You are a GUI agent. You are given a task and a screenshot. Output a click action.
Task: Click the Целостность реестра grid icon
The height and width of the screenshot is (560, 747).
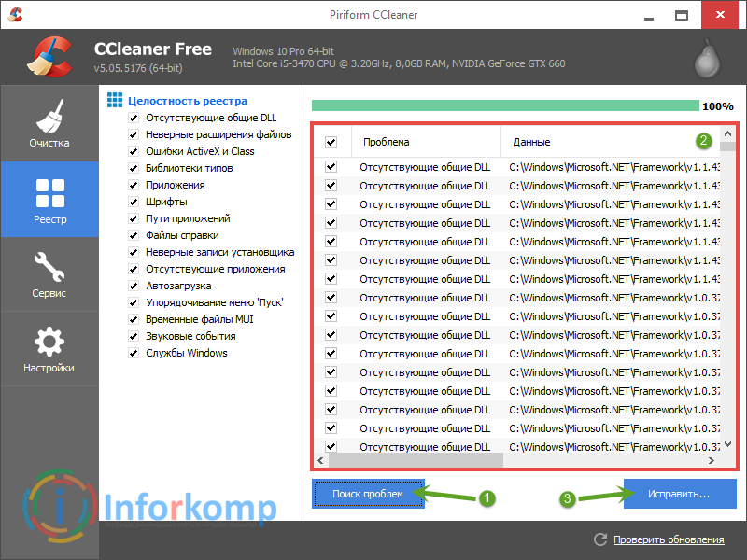[x=114, y=100]
